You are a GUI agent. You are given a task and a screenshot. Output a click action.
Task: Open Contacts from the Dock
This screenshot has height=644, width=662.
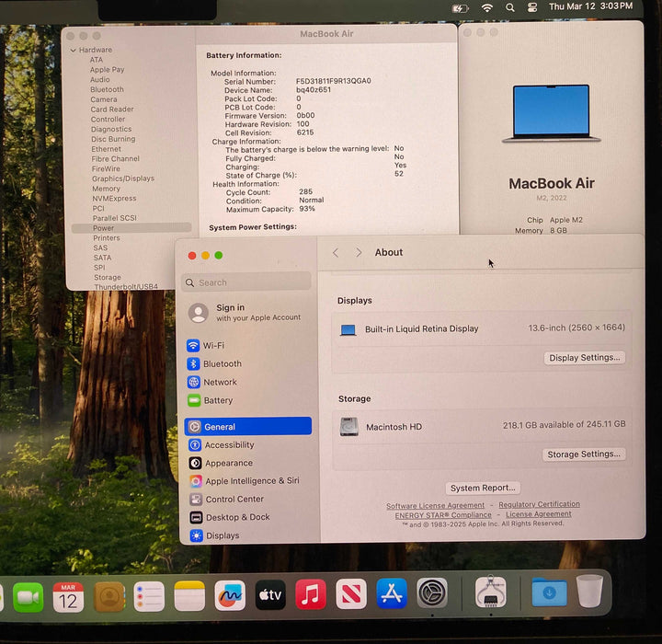point(108,597)
